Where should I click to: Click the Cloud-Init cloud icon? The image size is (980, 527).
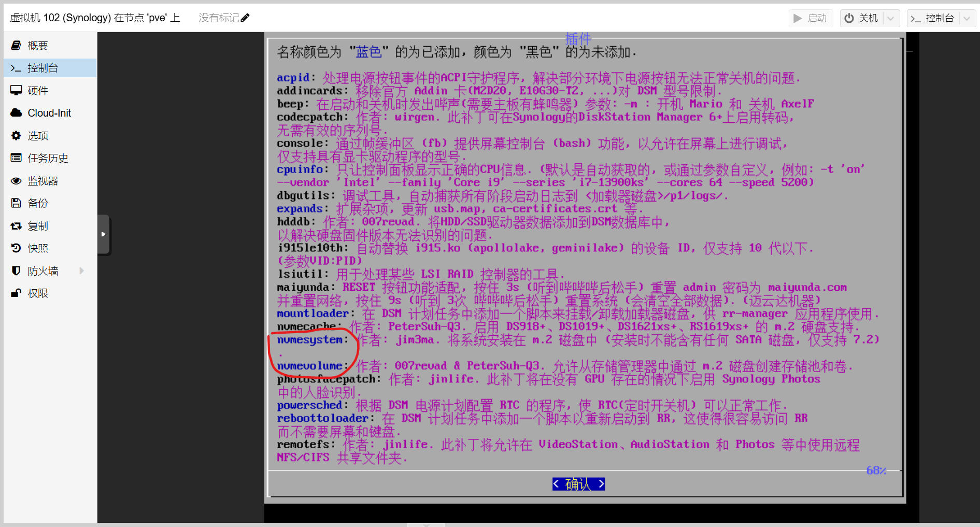16,113
